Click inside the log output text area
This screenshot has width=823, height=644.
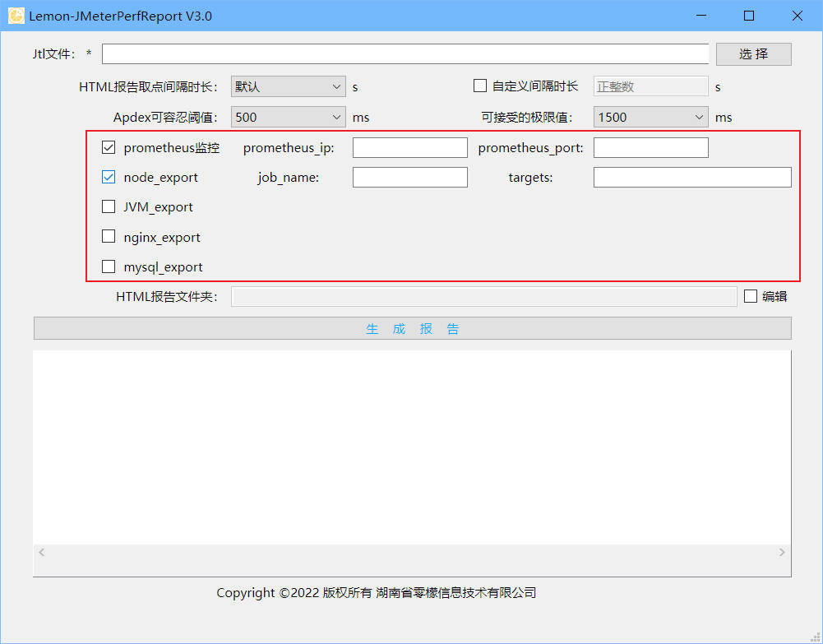click(x=412, y=447)
